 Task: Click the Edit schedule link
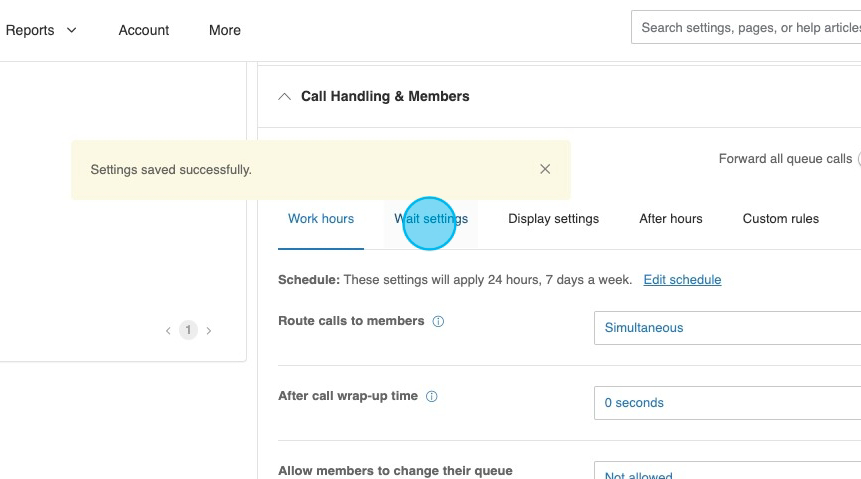(682, 280)
